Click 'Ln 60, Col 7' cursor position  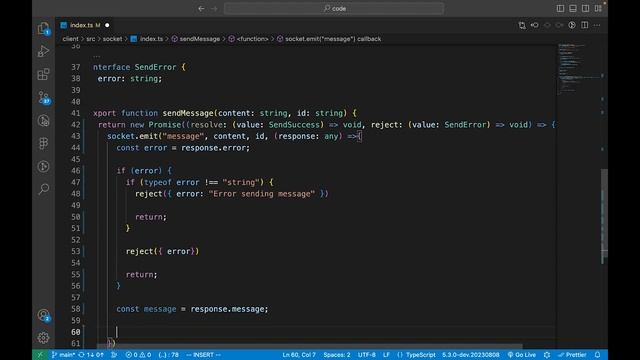coord(299,355)
